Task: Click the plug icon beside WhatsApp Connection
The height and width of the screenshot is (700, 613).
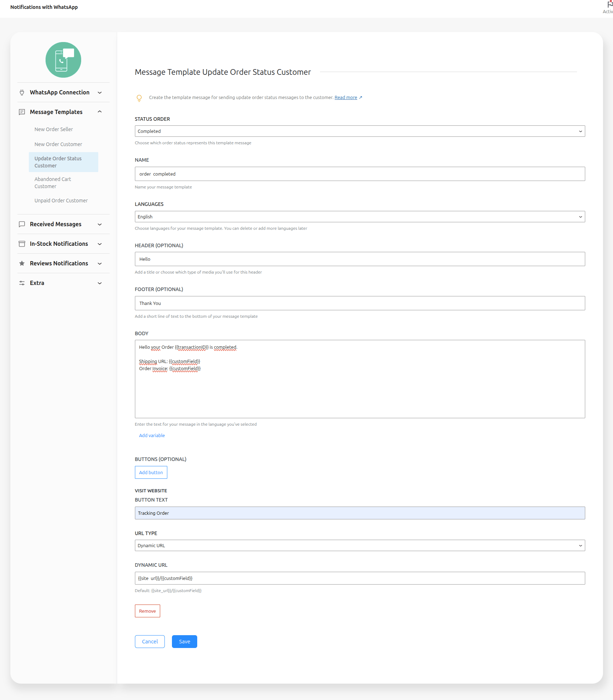Action: [22, 93]
